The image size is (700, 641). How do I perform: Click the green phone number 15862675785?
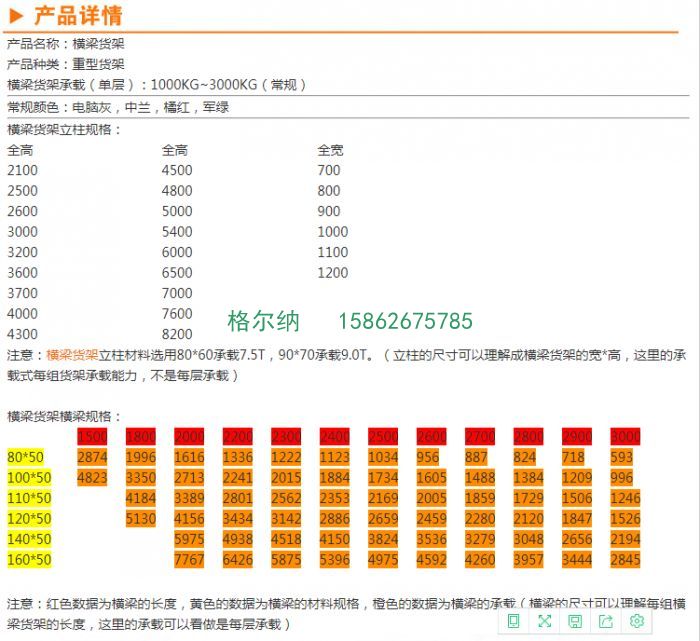406,321
